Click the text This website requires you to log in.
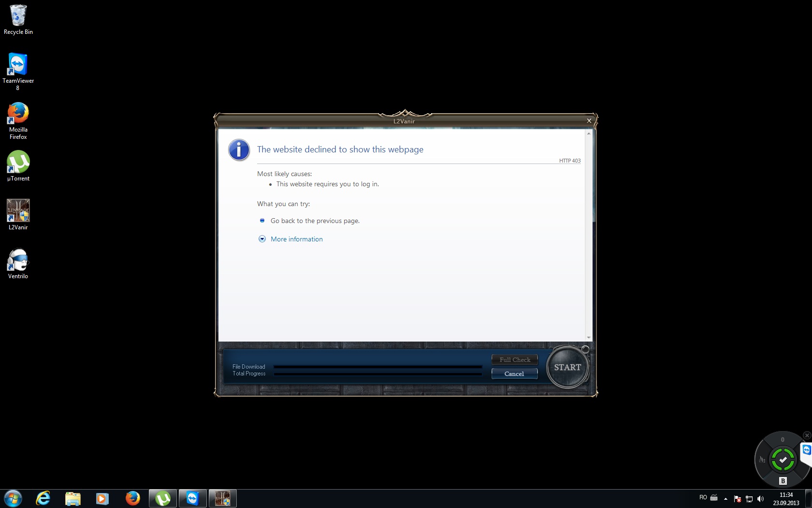The height and width of the screenshot is (508, 812). [327, 184]
